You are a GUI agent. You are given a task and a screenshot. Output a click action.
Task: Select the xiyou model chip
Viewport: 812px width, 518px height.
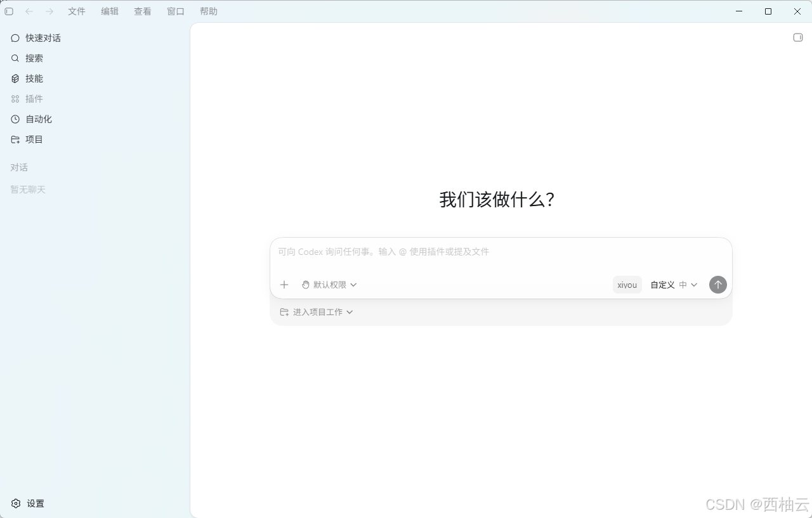[627, 285]
